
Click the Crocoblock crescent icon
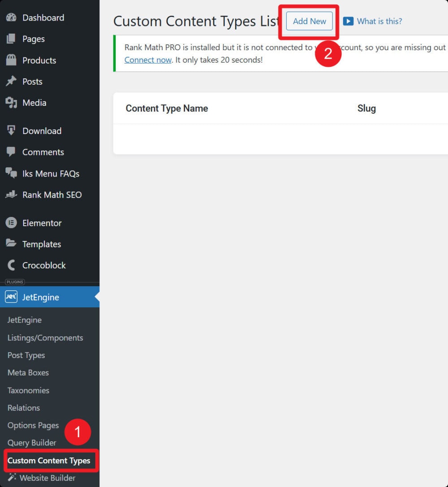(11, 265)
